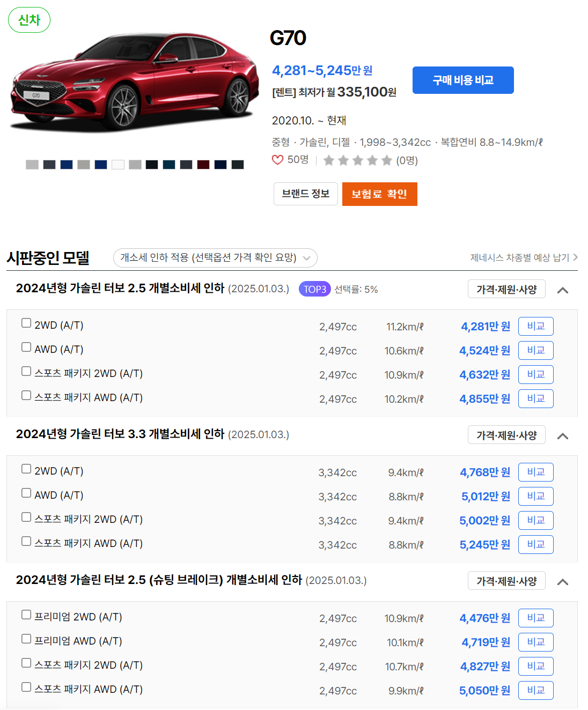Collapse the 가솔린 터보 3.3 section
This screenshot has height=710, width=588.
click(563, 436)
